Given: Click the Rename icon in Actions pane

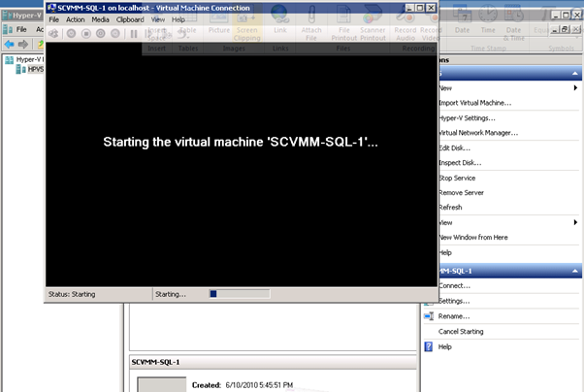Looking at the screenshot, I should [x=429, y=316].
